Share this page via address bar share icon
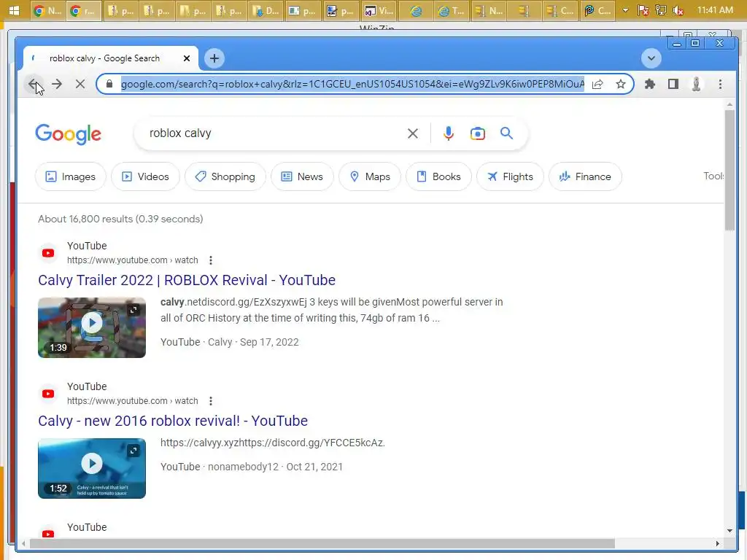The width and height of the screenshot is (747, 560). (x=597, y=85)
